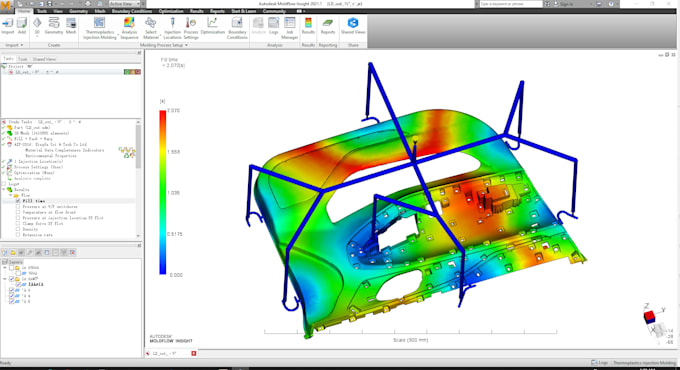Screen dimensions: 680x370
Task: Expand Molding Process Setup panel arrow
Action: [x=186, y=45]
